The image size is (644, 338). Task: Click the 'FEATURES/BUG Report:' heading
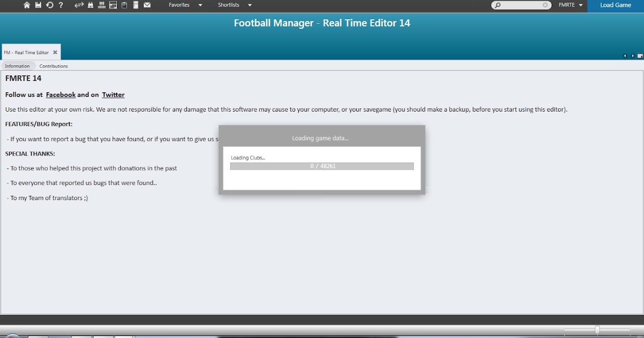[x=39, y=124]
